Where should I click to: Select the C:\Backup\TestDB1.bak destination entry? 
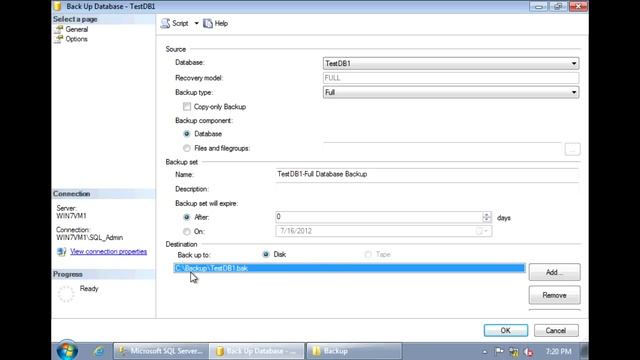(349, 268)
